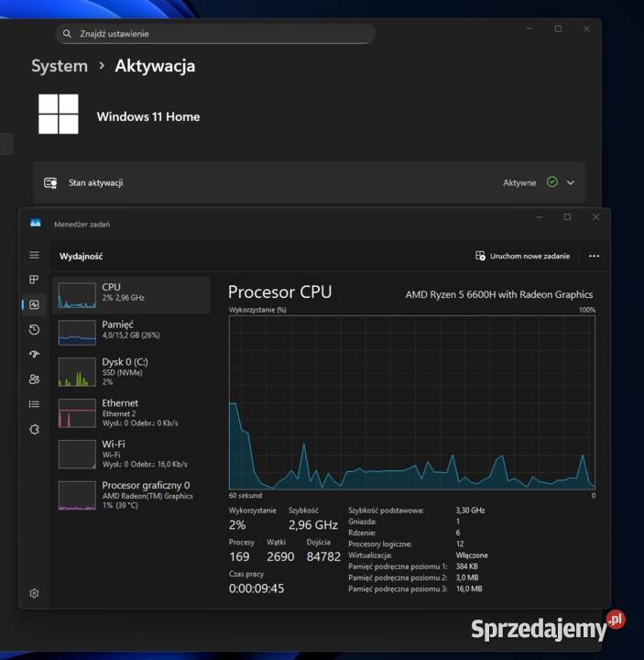Minimize the Settings window
The image size is (644, 660).
coord(529,28)
